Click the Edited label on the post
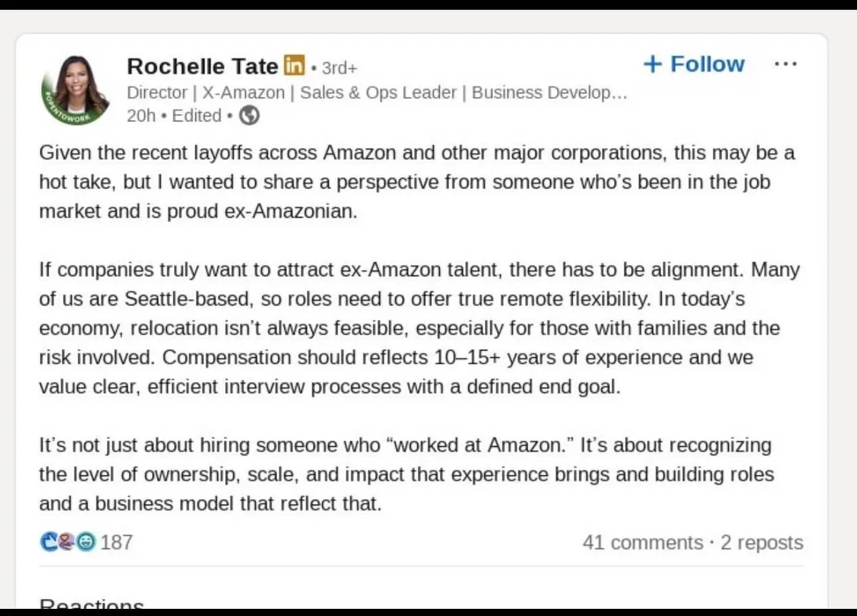The height and width of the screenshot is (616, 857). 196,116
